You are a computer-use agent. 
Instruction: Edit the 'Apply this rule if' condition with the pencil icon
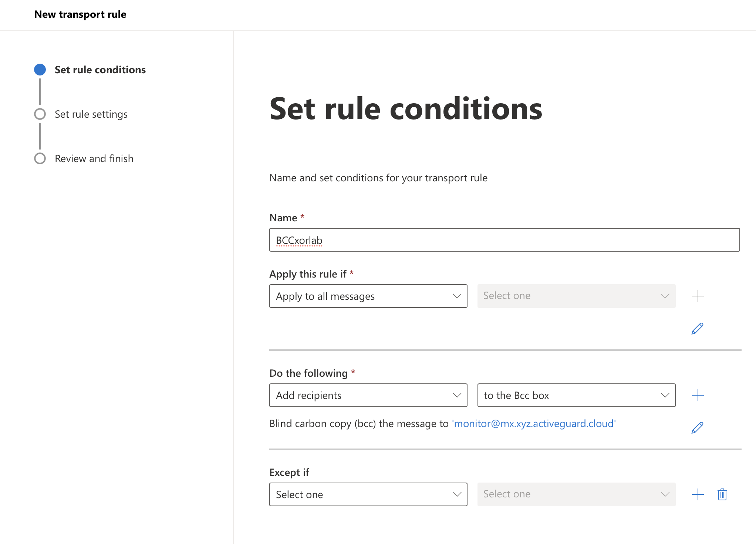point(698,329)
